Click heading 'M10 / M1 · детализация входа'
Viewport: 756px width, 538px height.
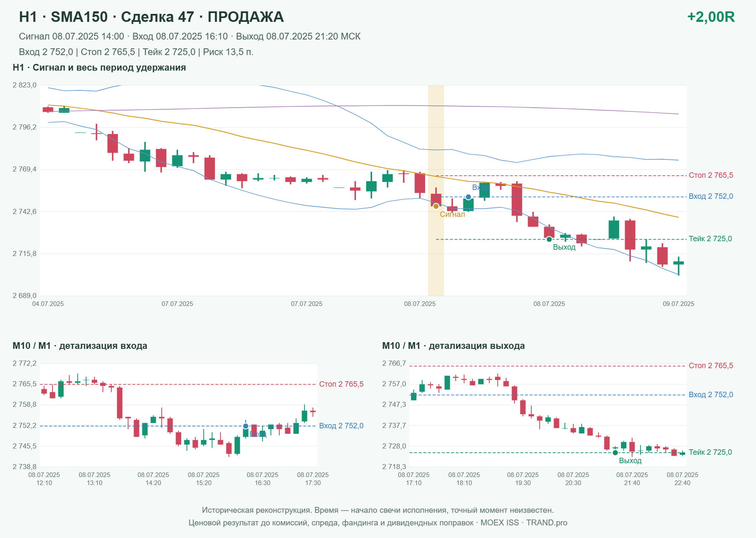[x=80, y=346]
